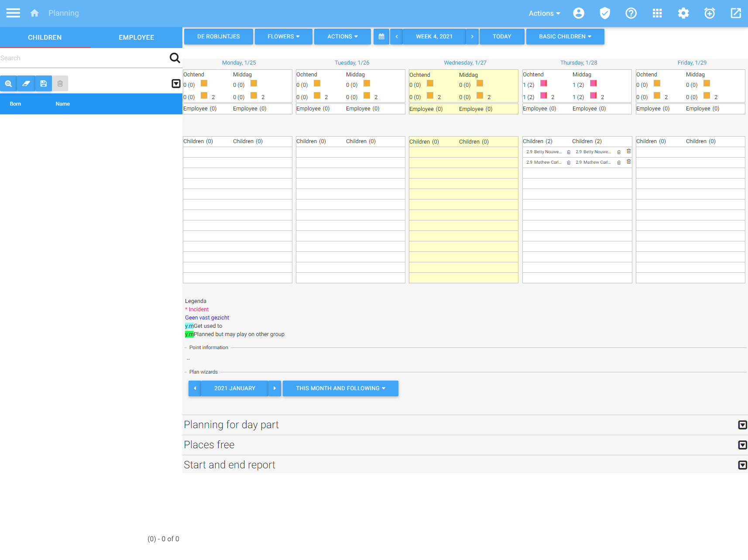Go to the home page icon

click(34, 13)
